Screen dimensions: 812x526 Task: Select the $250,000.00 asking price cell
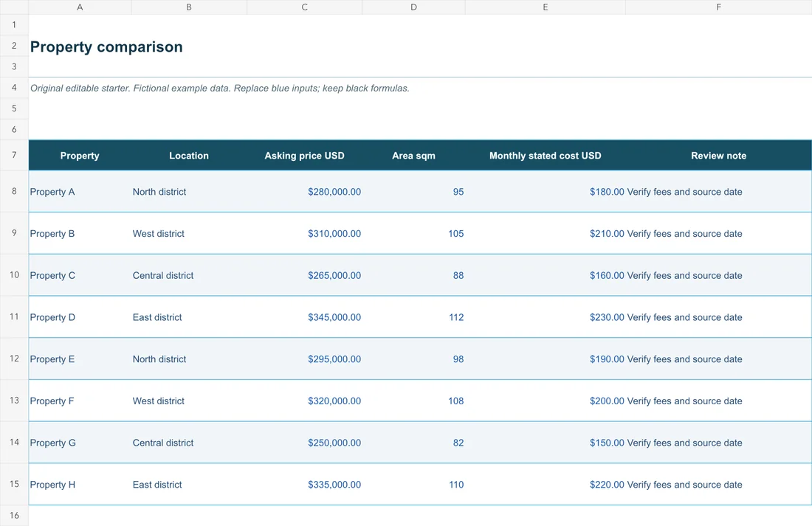pos(304,443)
